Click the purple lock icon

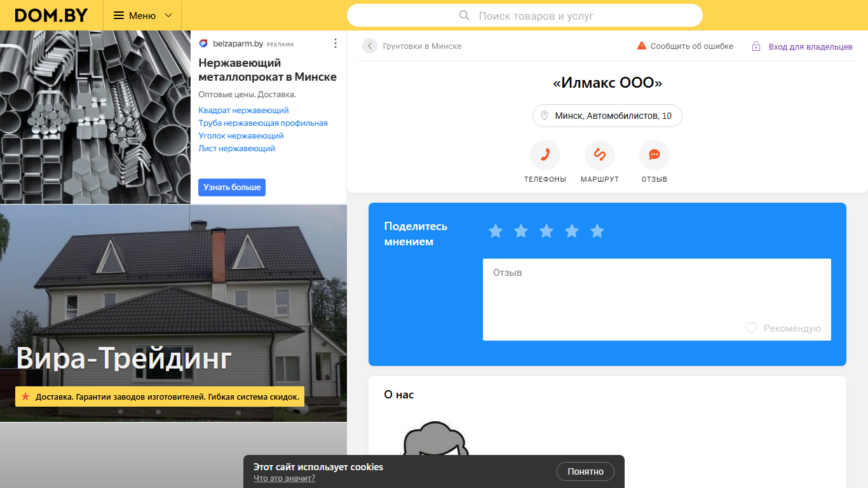pyautogui.click(x=756, y=46)
